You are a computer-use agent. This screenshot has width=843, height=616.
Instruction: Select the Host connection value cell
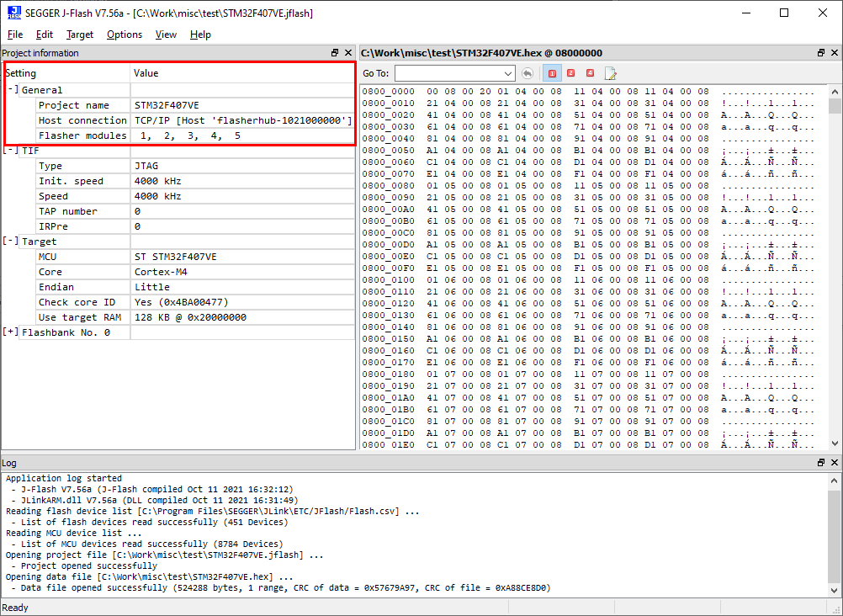[x=242, y=120]
